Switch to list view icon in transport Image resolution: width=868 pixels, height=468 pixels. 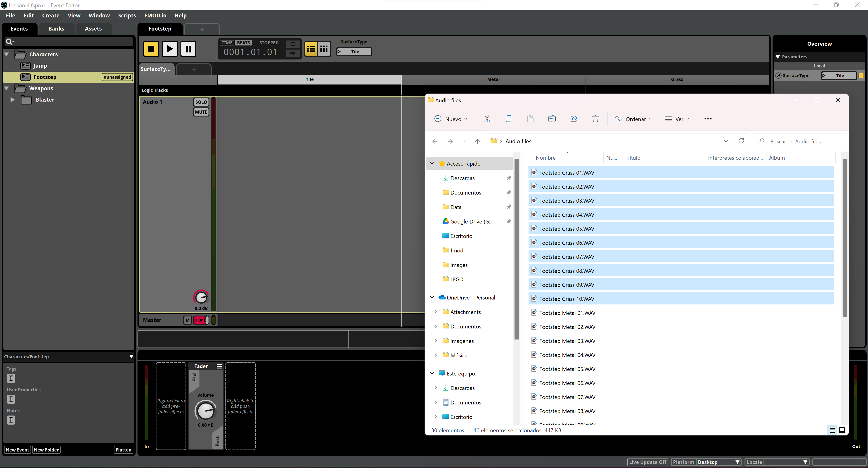click(x=311, y=49)
